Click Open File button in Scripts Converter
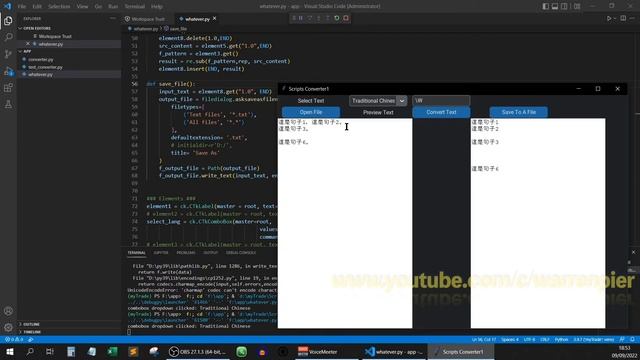Screen dimensions: 640x360 pos(311,112)
